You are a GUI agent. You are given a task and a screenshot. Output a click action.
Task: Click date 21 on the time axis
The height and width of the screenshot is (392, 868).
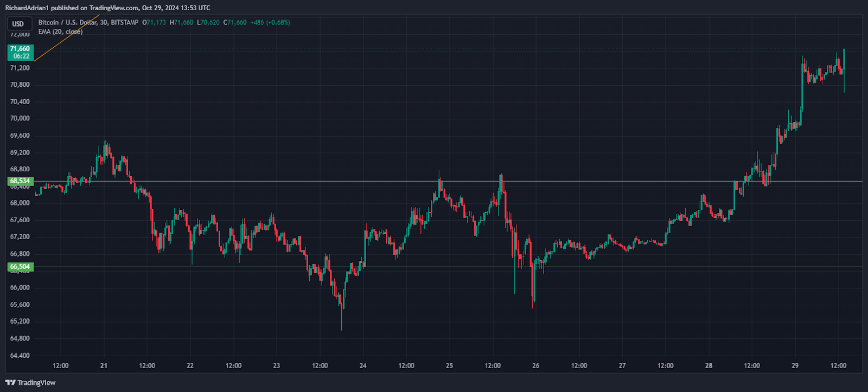click(x=104, y=365)
